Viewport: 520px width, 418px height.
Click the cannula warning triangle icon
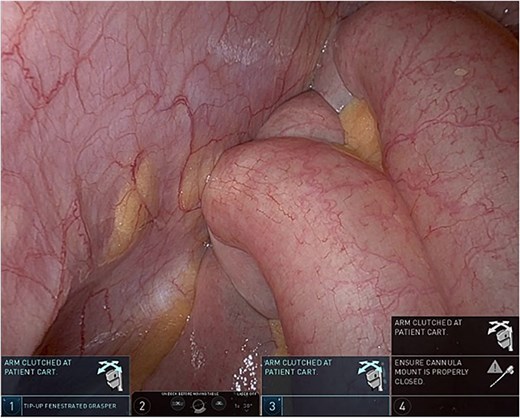495,367
